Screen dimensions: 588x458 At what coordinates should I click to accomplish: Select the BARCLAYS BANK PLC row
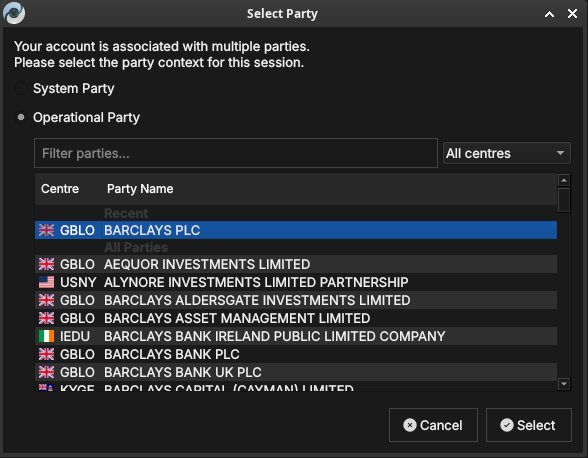pos(296,354)
